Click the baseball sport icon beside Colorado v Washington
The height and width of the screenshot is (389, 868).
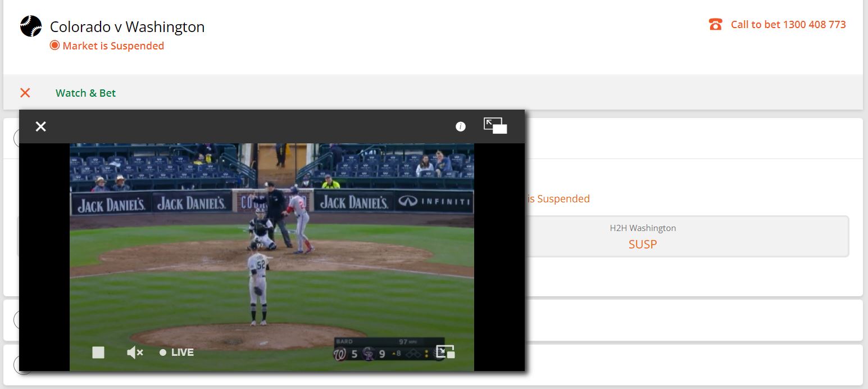click(x=31, y=26)
